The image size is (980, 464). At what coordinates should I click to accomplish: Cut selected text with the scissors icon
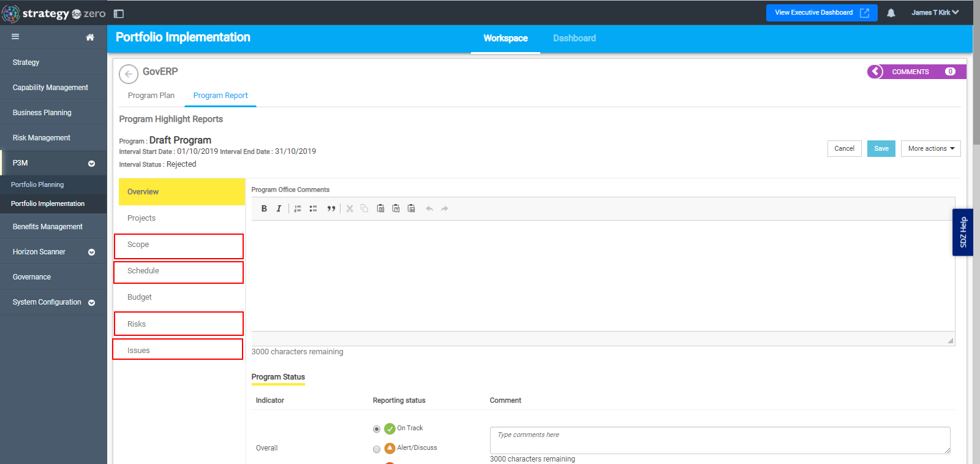[350, 208]
